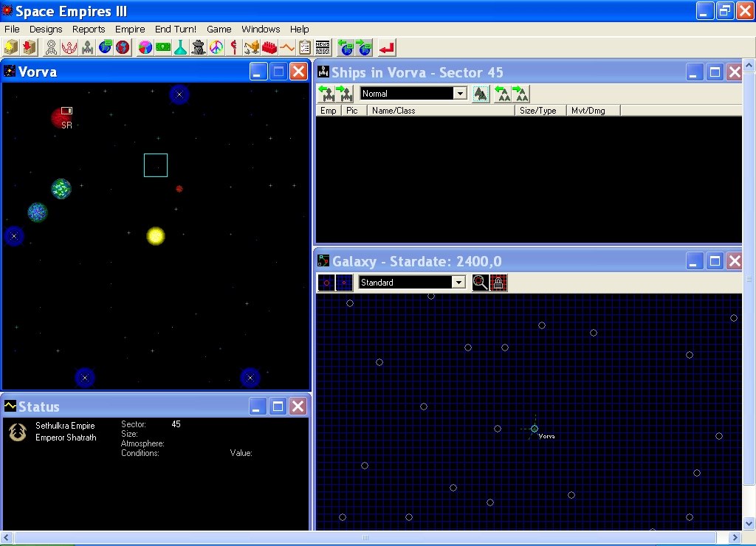Click the Pic column header

354,111
